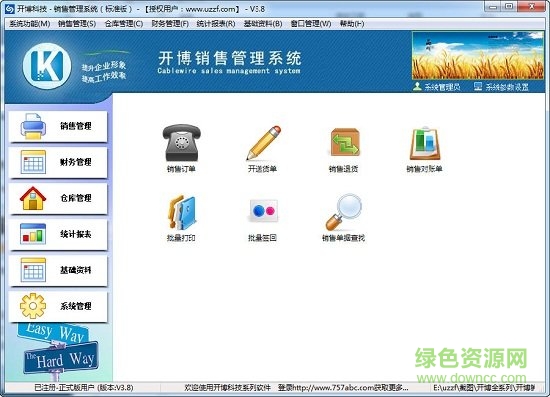Open the 批量打印 folders icon

(x=181, y=213)
